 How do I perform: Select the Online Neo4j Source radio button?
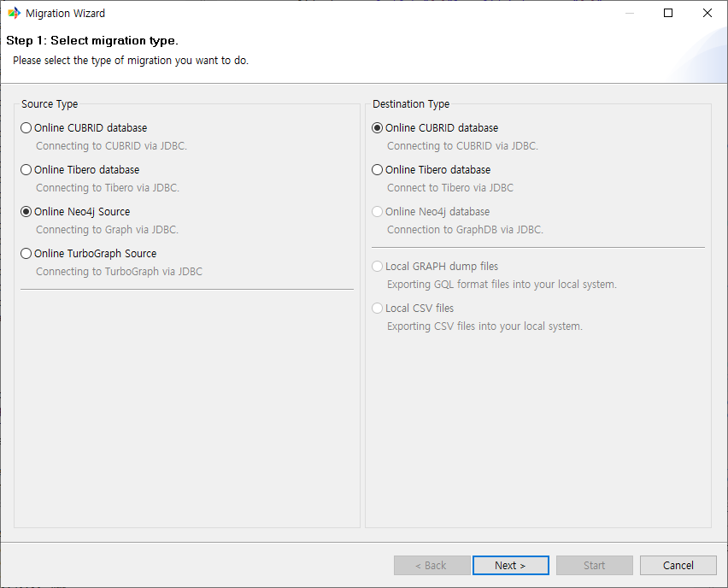click(26, 212)
